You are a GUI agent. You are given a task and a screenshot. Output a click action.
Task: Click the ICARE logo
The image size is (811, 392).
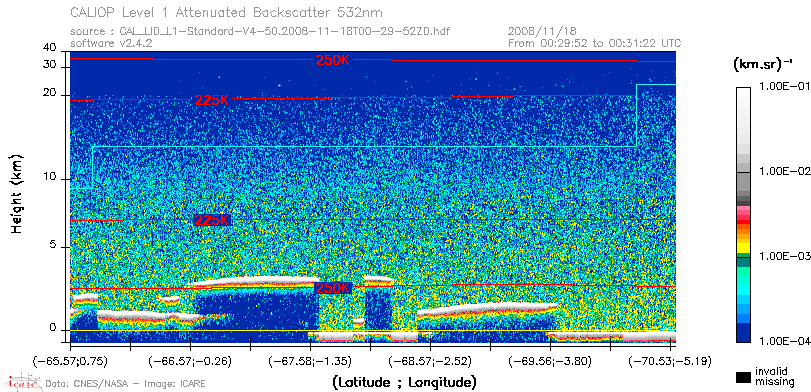[x=23, y=382]
